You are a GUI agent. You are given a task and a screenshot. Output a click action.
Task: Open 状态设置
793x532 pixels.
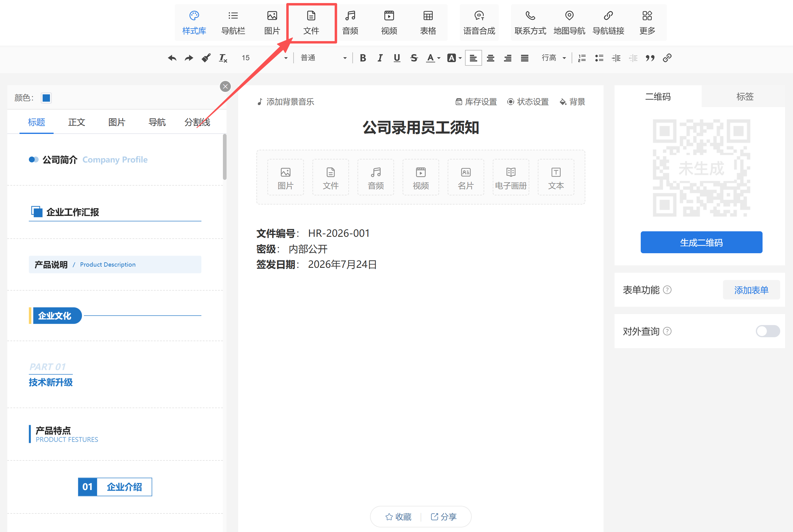tap(528, 102)
